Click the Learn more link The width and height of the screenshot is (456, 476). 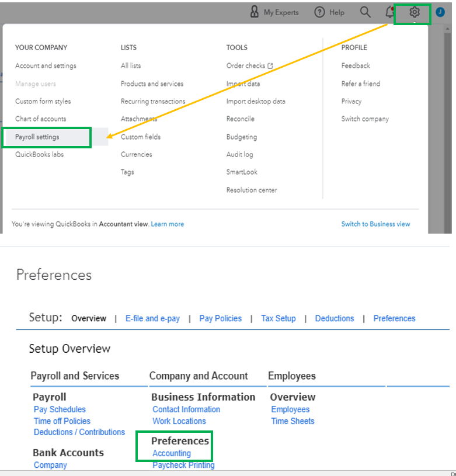168,224
